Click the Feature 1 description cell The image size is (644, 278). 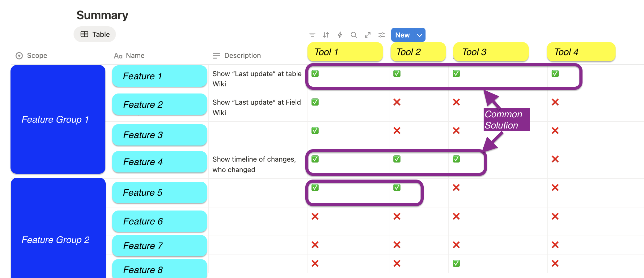257,79
